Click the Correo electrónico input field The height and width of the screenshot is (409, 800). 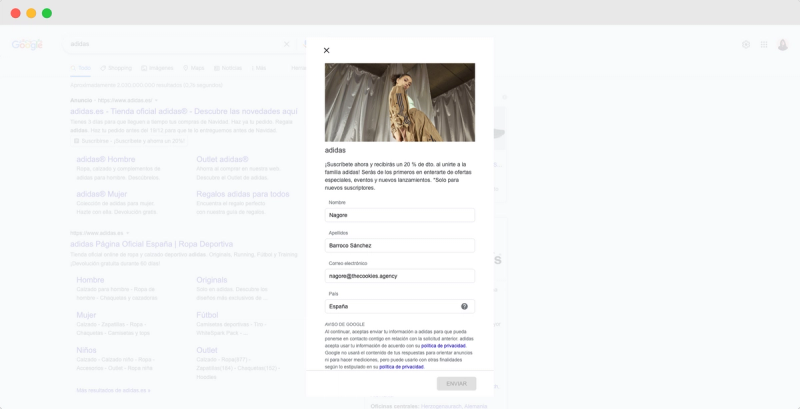point(399,276)
